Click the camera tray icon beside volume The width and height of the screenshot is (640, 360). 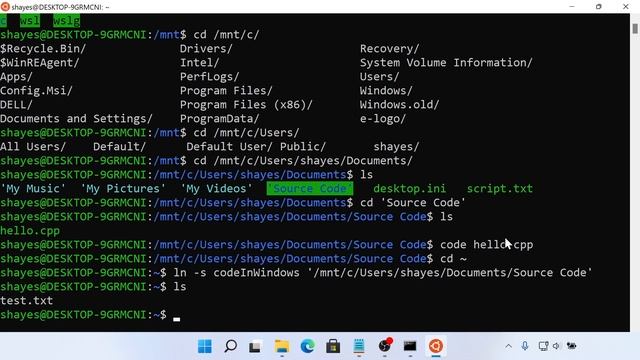[x=571, y=346]
